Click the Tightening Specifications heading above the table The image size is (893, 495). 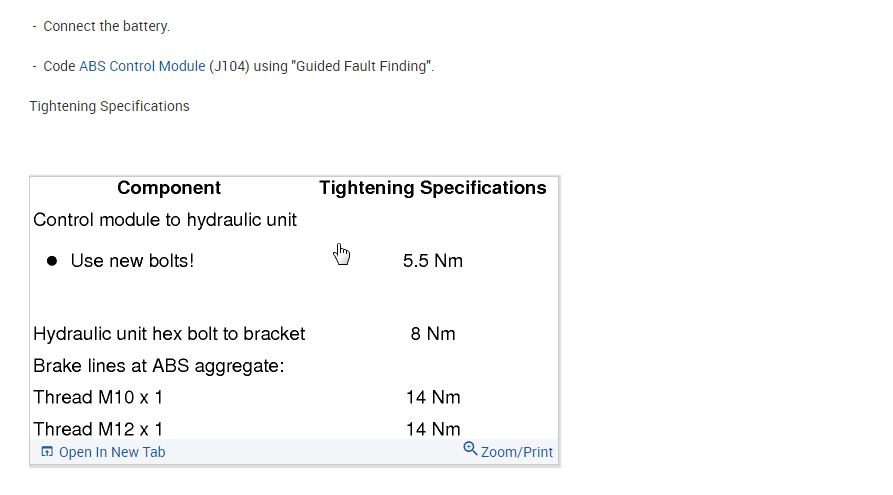coord(109,106)
